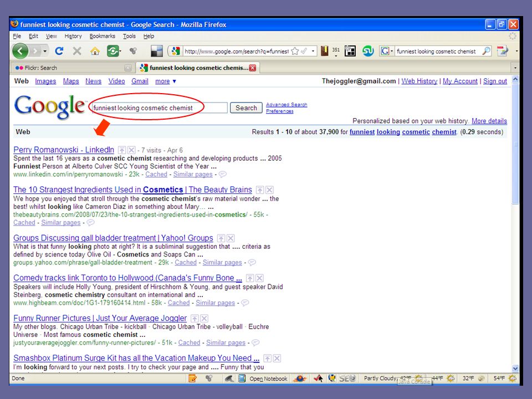Expand the Google 'more' dropdown
Screen dimensions: 532x399
coord(165,81)
